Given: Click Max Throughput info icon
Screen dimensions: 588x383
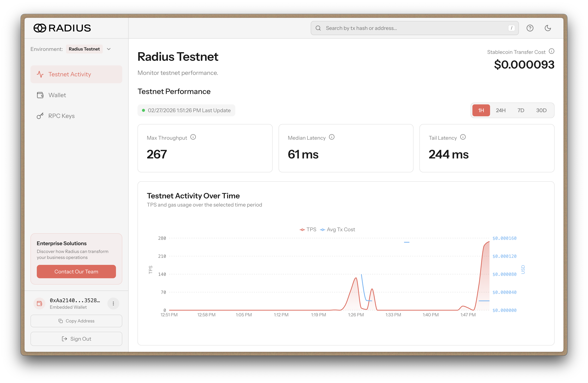Looking at the screenshot, I should click(x=193, y=137).
